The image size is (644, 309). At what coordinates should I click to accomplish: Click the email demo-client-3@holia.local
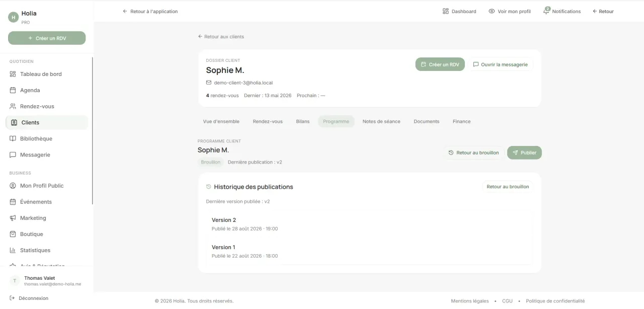[244, 83]
